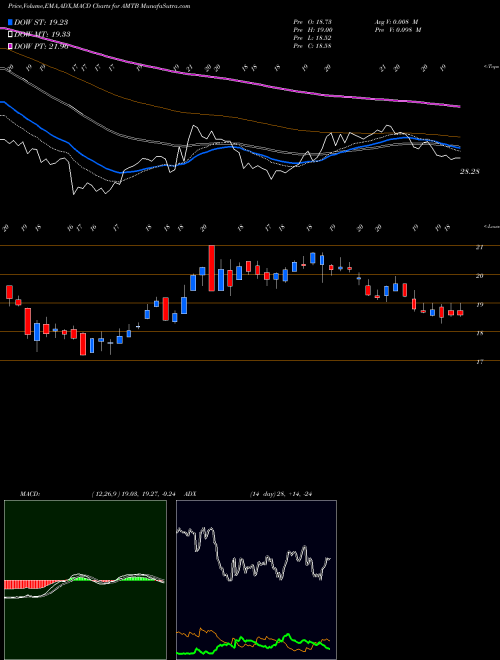Click the Pre H: 19.00 value
500x660 pixels.
[312, 30]
